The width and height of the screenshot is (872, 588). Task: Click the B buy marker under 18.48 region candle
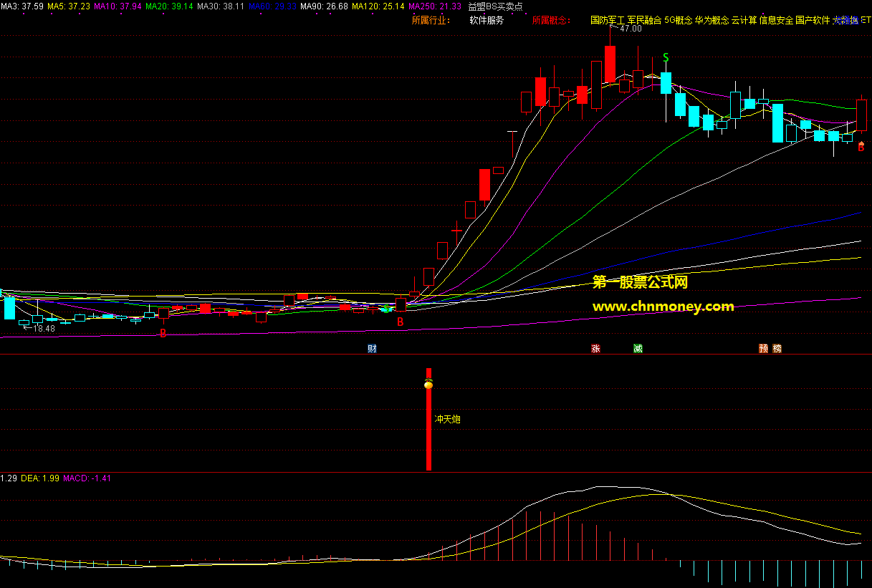pyautogui.click(x=163, y=333)
